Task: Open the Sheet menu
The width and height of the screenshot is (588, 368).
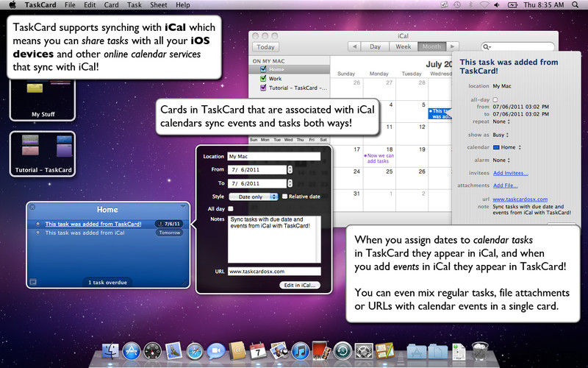Action: 158,5
